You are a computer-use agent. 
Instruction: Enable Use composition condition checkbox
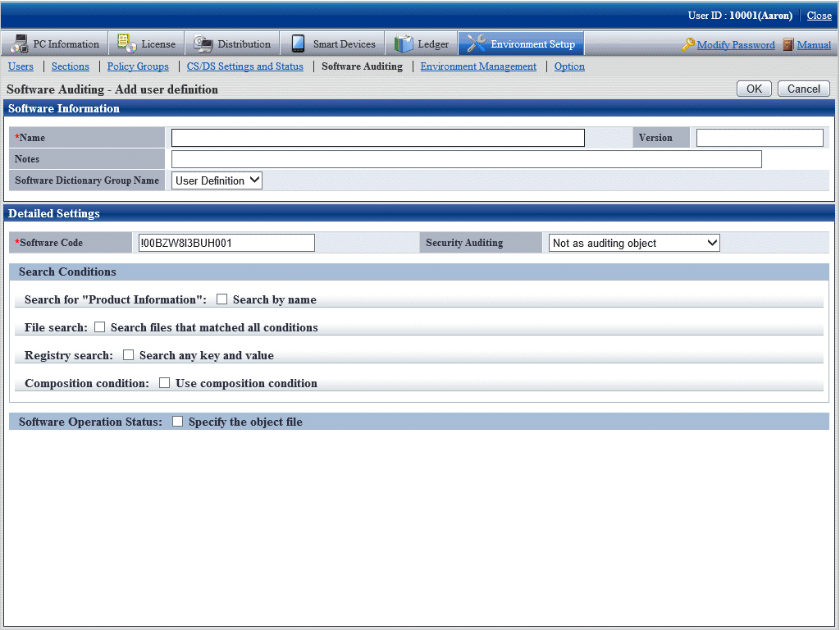pos(165,383)
